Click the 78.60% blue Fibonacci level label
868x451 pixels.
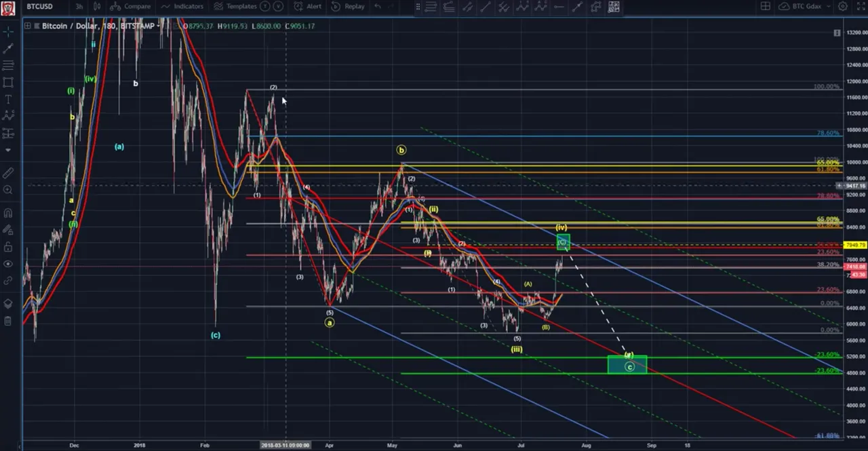[x=828, y=134]
